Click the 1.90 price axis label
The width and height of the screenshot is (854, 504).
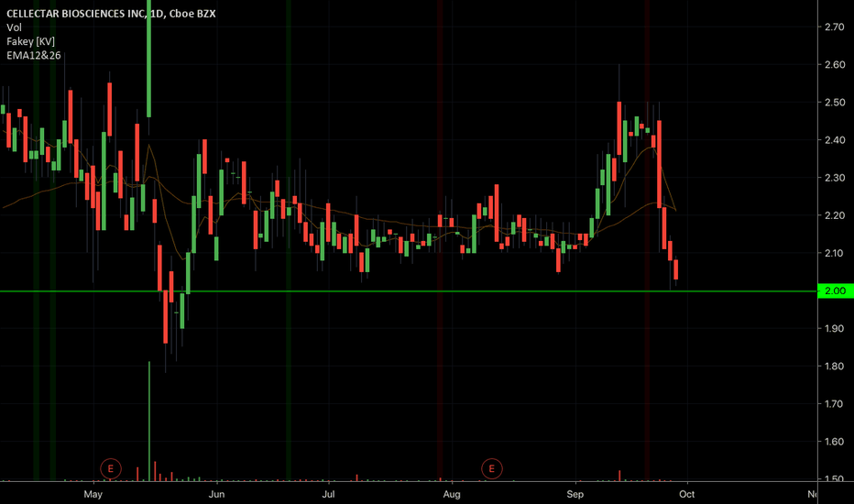pyautogui.click(x=835, y=329)
